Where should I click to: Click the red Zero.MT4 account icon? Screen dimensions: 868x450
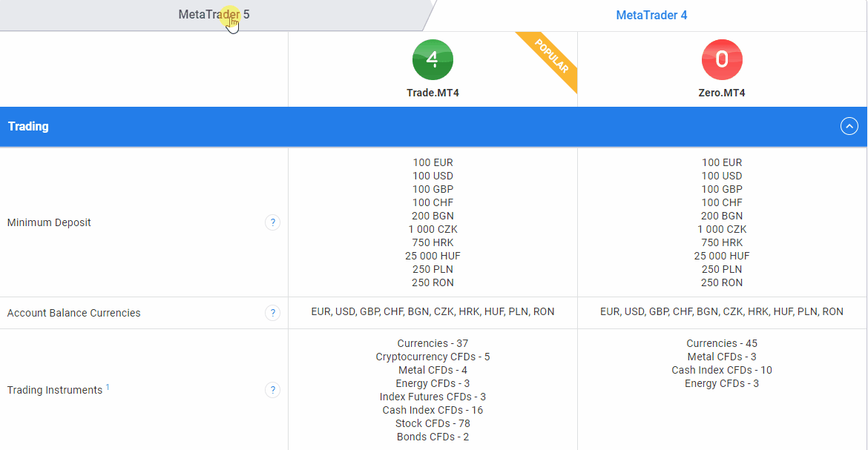pos(722,60)
